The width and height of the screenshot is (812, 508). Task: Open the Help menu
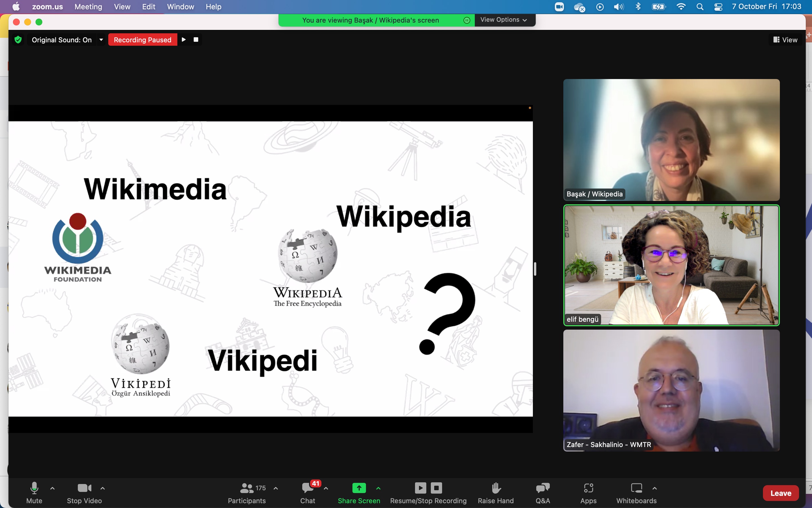(213, 7)
